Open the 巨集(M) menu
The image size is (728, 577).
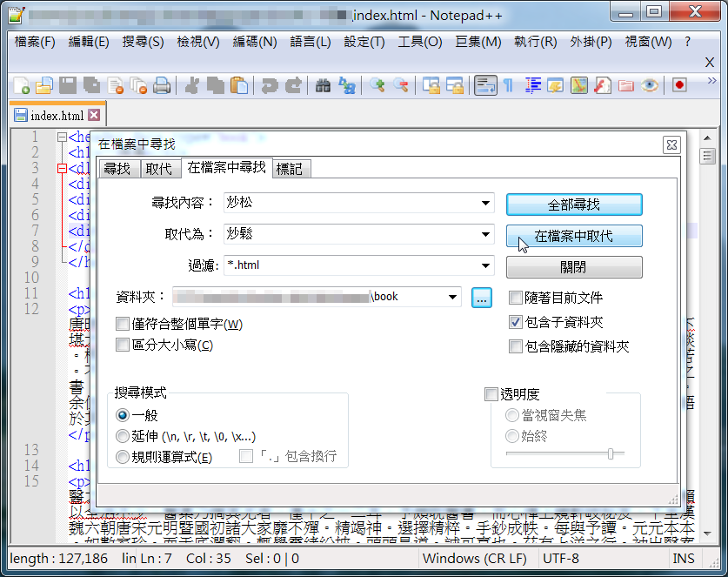click(478, 42)
